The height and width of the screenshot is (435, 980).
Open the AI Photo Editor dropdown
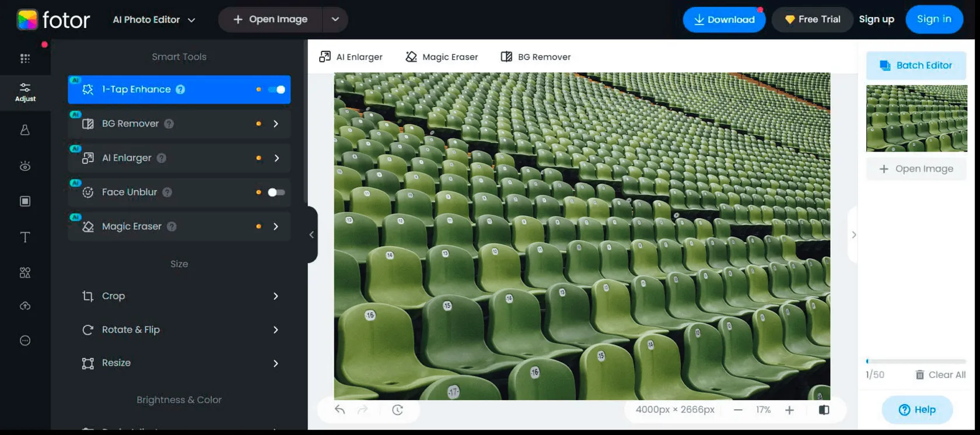click(154, 20)
